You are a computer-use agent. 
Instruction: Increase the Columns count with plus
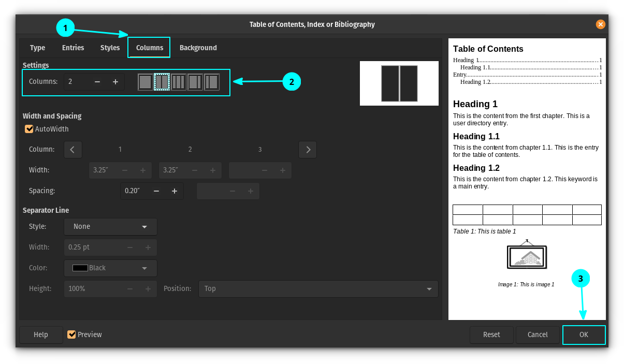pyautogui.click(x=115, y=82)
